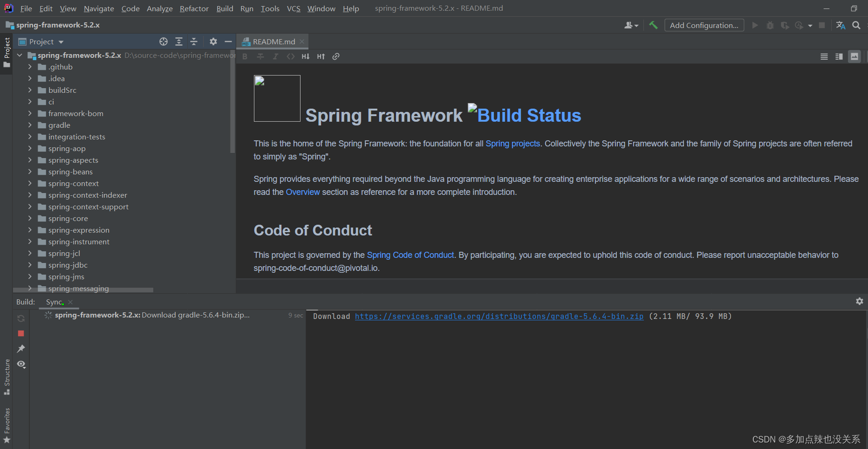Screen dimensions: 868x449
Task: Expand the spring-jdbc module
Action: [30, 265]
